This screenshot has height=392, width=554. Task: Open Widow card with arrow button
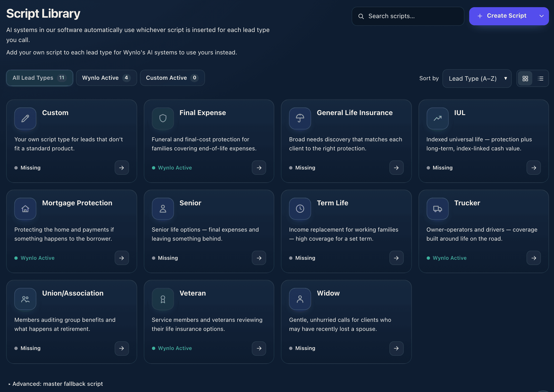[396, 348]
